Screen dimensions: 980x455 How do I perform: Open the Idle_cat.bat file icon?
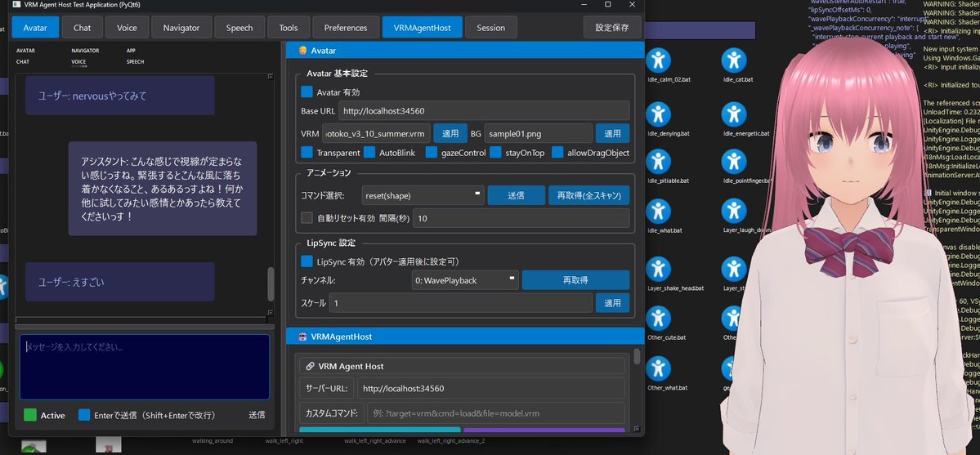coord(734,60)
